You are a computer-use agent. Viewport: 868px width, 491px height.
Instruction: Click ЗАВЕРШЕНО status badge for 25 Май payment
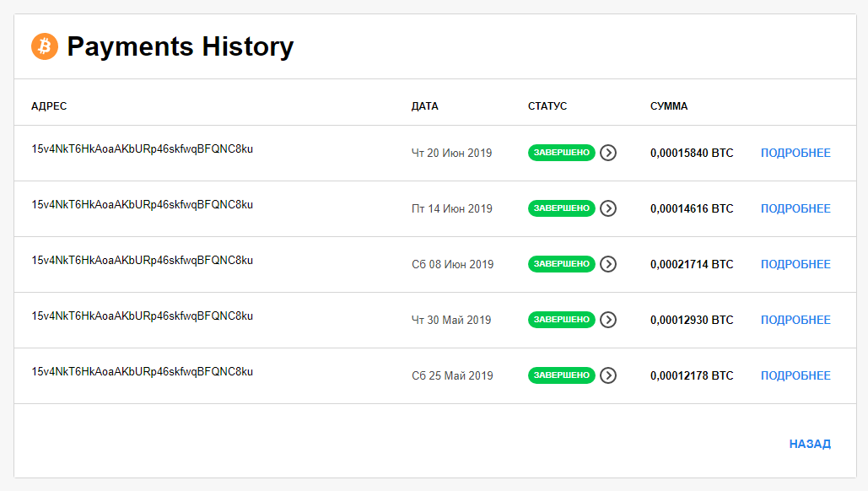[x=561, y=375]
